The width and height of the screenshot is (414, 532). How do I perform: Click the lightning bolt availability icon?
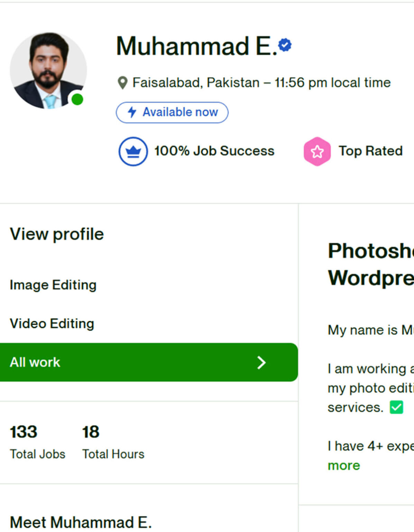point(132,112)
